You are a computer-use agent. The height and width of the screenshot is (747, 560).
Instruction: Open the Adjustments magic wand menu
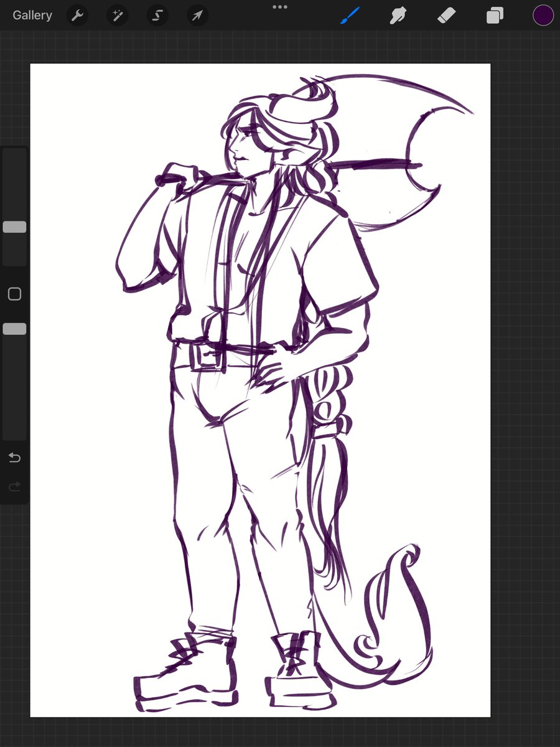(x=117, y=16)
